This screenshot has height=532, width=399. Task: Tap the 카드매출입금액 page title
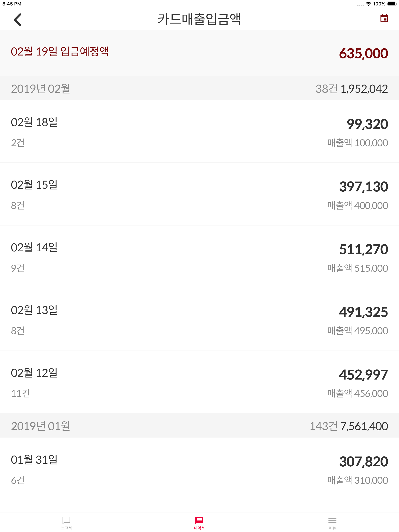199,19
